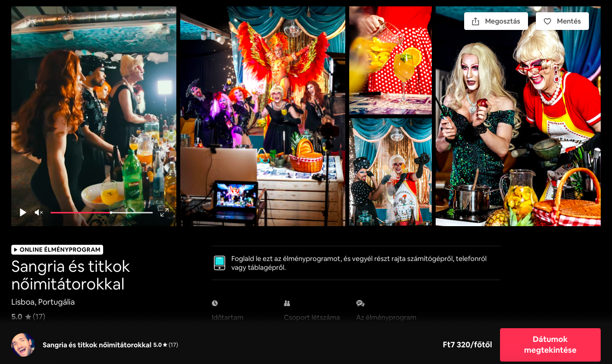Click the group size people icon

[x=287, y=304]
